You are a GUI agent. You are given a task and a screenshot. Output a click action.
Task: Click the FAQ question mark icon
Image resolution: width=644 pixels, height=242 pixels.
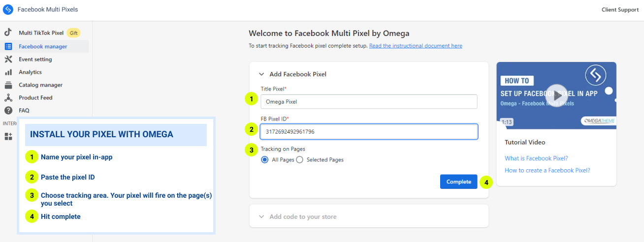pyautogui.click(x=8, y=110)
